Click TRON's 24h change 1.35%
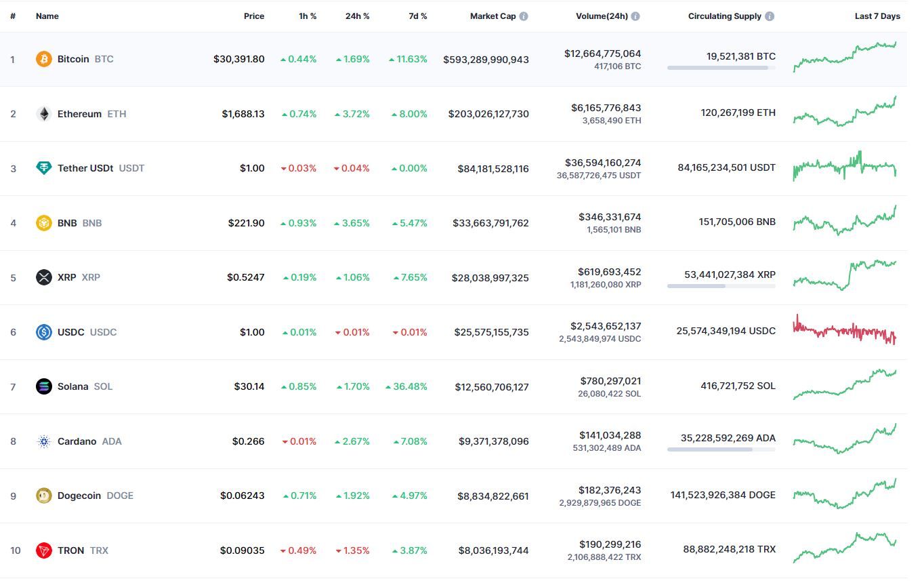Viewport: 924px width, 583px height. 353,550
